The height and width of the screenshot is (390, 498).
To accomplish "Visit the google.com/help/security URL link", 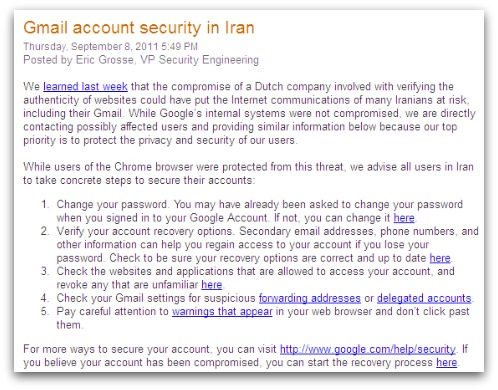I will 368,349.
